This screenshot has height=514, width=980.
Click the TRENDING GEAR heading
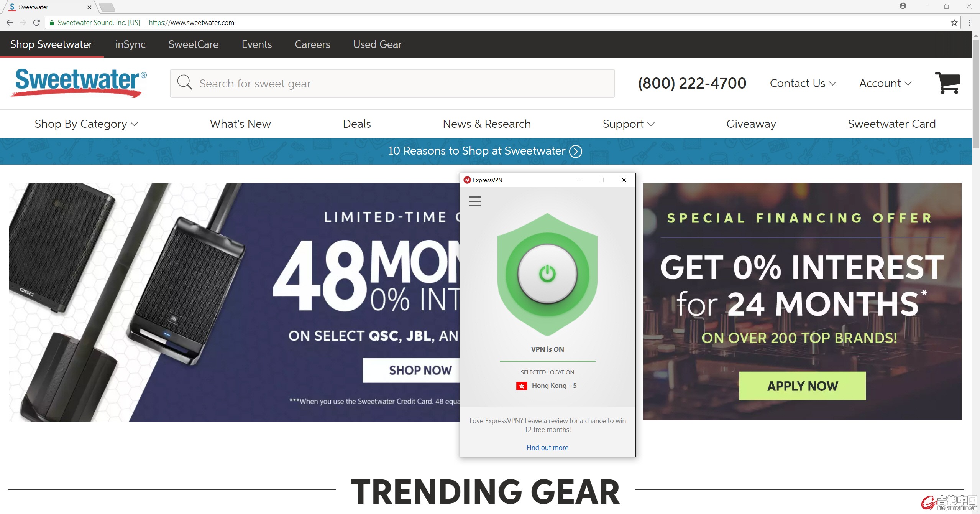[x=486, y=492]
